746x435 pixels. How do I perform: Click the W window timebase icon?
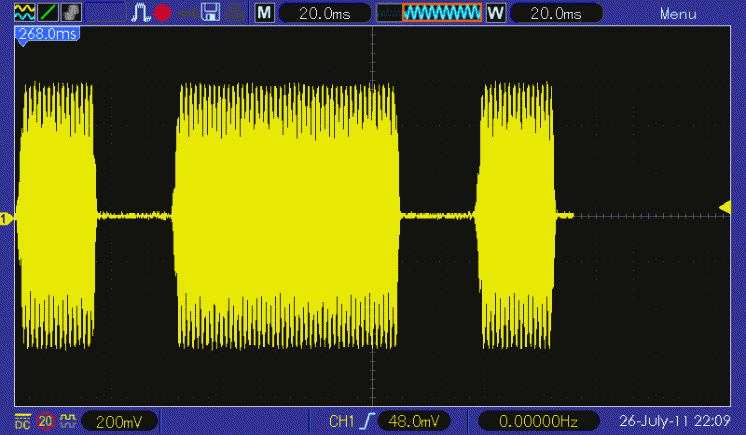point(494,14)
